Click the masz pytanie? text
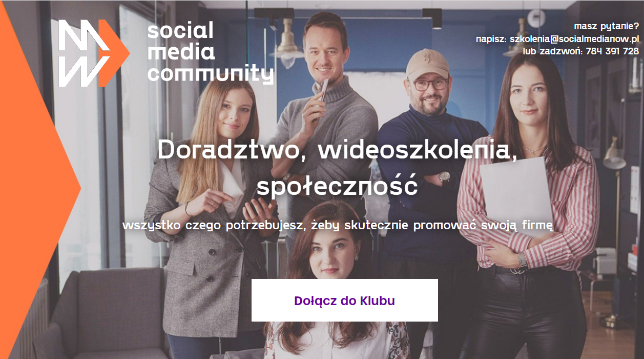Viewport: 644px width, 359px height. click(x=607, y=26)
